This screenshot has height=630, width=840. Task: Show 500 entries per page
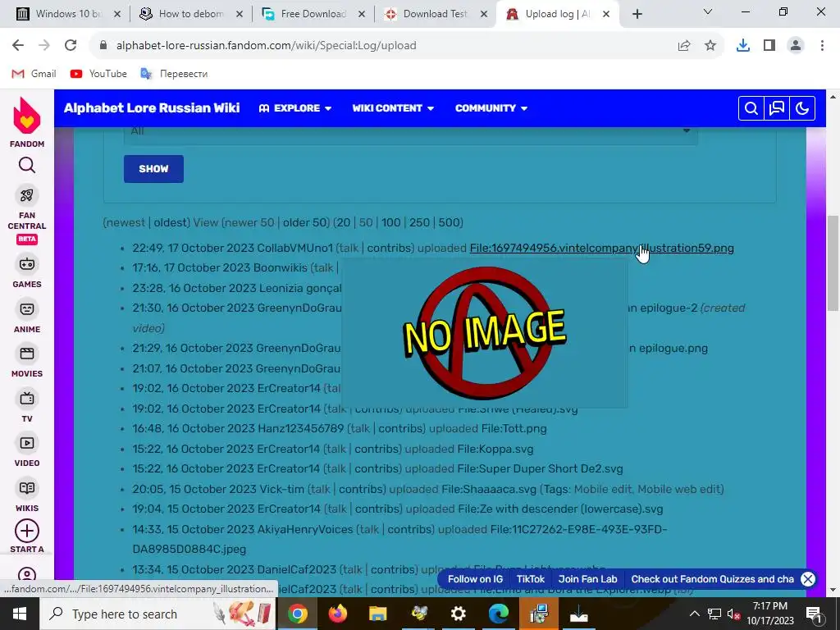tap(449, 222)
